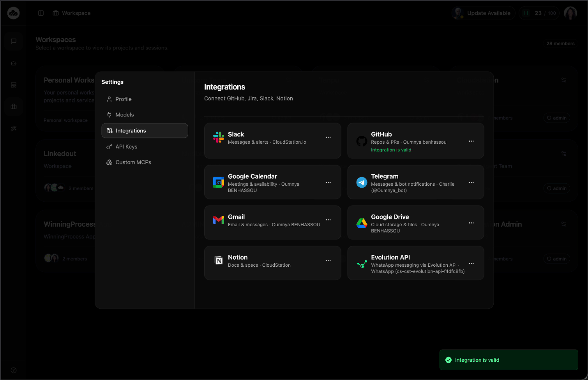Open the chat icon in the left sidebar
Image resolution: width=588 pixels, height=380 pixels.
coord(14,41)
